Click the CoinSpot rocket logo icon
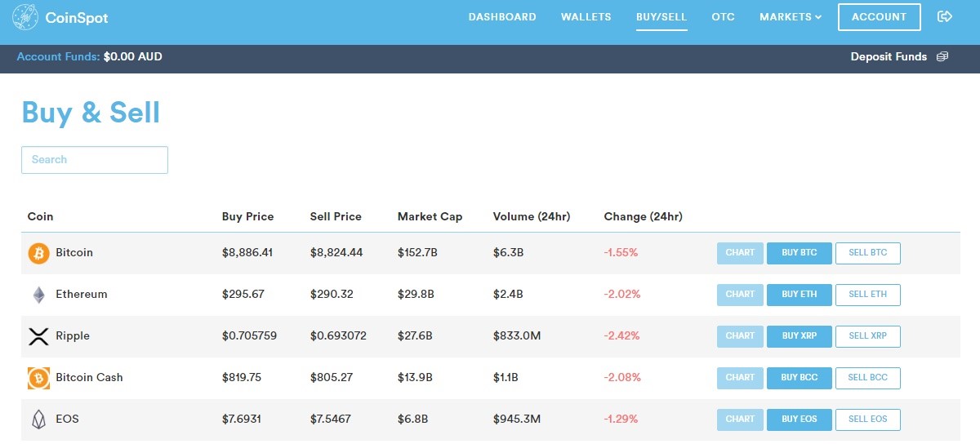980x444 pixels. (x=25, y=17)
